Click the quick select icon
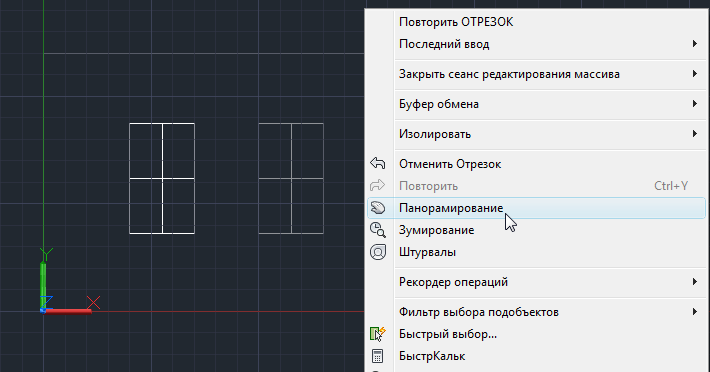Viewport: 710px width, 372px height. pyautogui.click(x=378, y=334)
